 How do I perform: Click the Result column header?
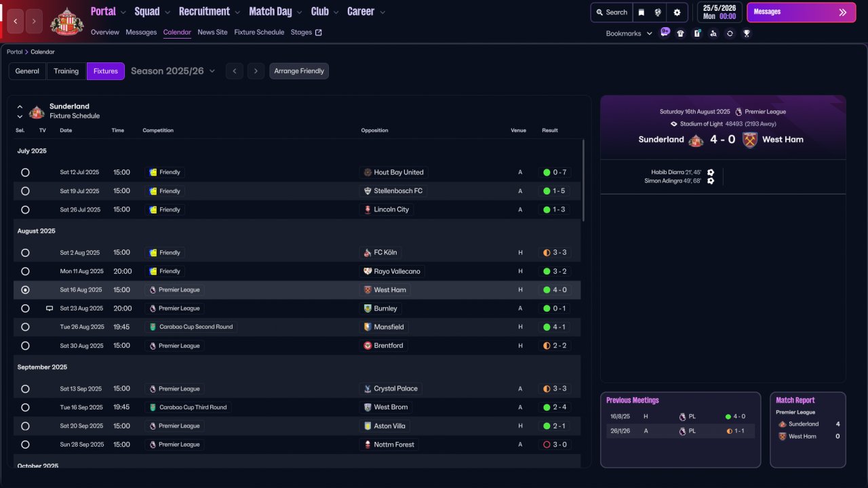tap(550, 130)
